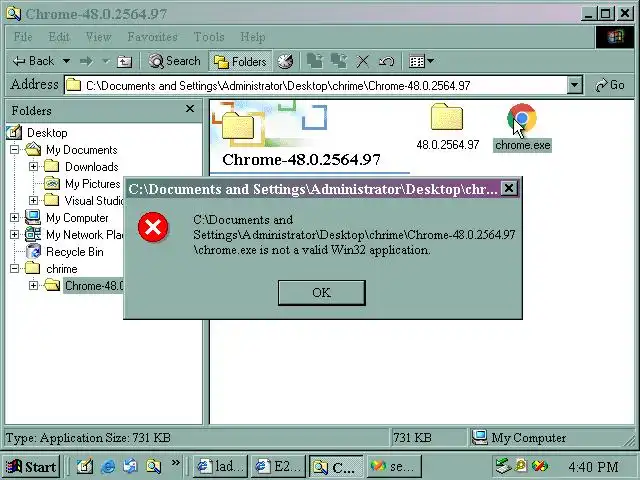Switch to the 'E2...' taskbar window
This screenshot has width=640, height=480.
click(x=278, y=466)
